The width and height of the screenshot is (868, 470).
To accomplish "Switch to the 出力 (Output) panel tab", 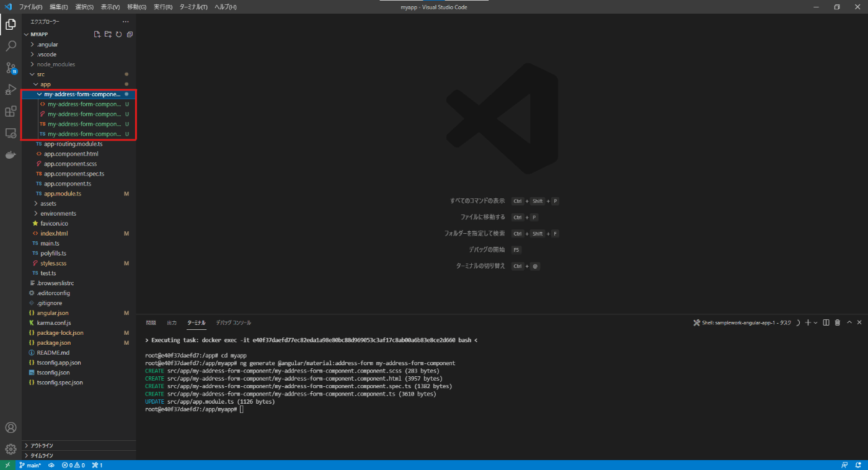I will click(172, 323).
